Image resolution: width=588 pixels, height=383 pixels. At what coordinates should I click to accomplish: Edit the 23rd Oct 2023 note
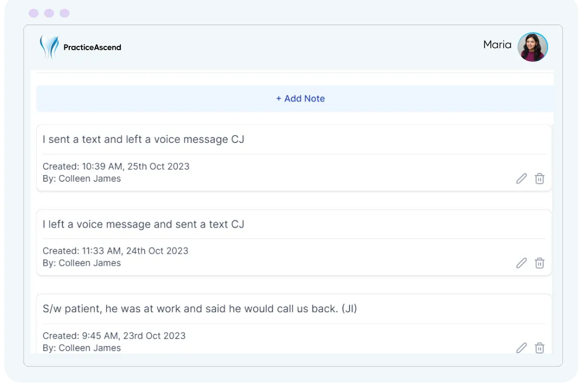point(522,348)
